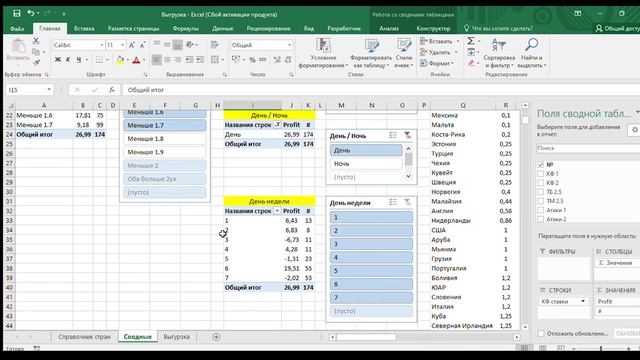Clear filter on День / Ночь slicer

pyautogui.click(x=407, y=136)
